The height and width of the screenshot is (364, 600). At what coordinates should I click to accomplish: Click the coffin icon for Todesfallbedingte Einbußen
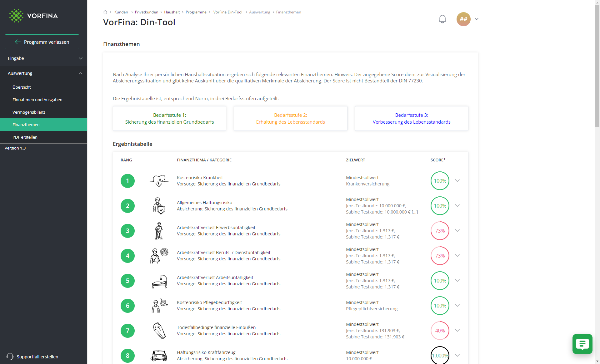159,331
